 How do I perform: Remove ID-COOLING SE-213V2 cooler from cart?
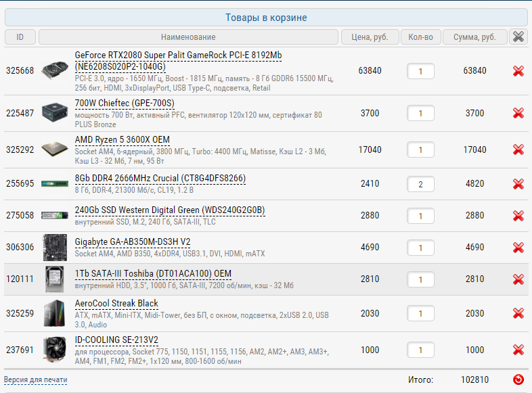(x=518, y=350)
